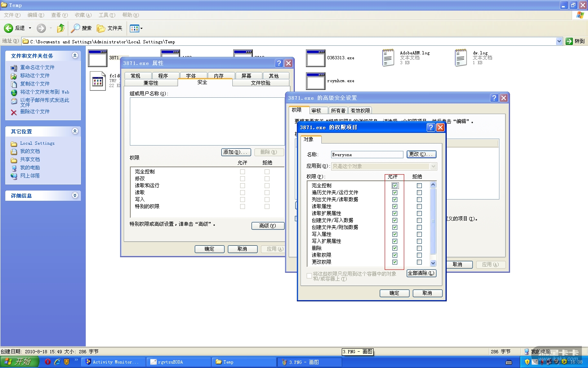Click the 将这个文件发布到 Web globe icon
Viewport: 588px width, 368px height.
point(14,92)
